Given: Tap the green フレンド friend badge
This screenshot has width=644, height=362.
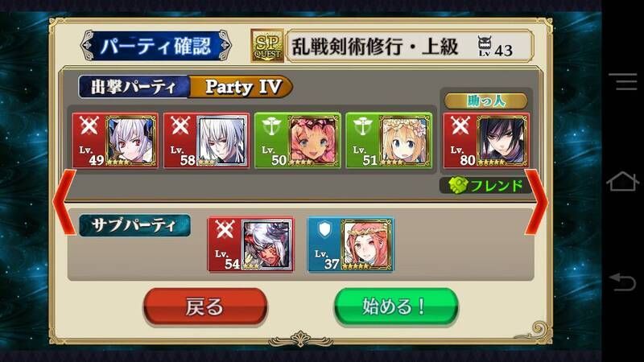Looking at the screenshot, I should click(x=485, y=186).
